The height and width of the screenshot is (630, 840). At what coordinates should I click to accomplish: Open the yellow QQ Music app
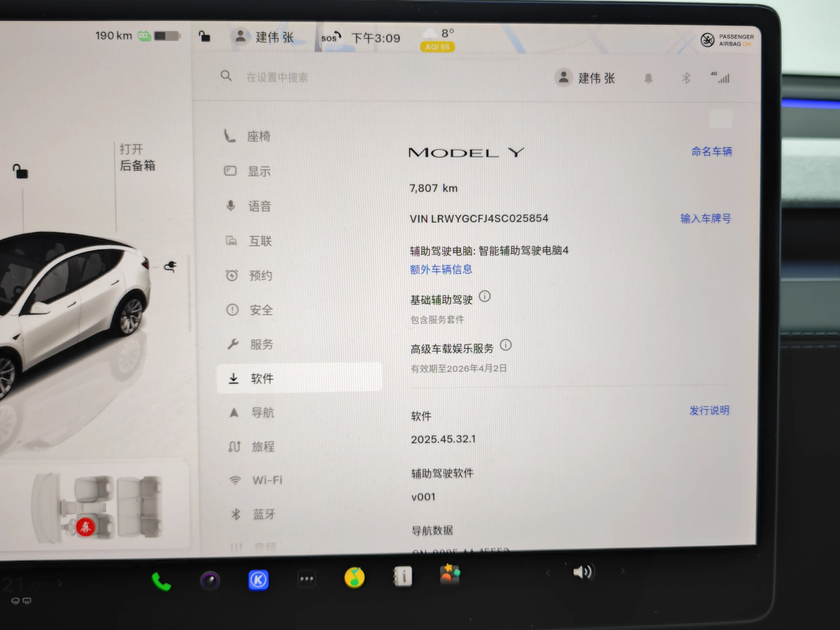354,577
